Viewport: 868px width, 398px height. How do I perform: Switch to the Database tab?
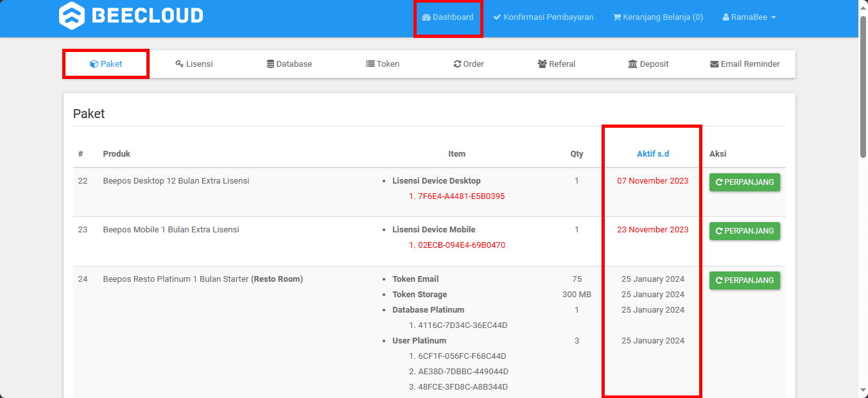pyautogui.click(x=290, y=64)
